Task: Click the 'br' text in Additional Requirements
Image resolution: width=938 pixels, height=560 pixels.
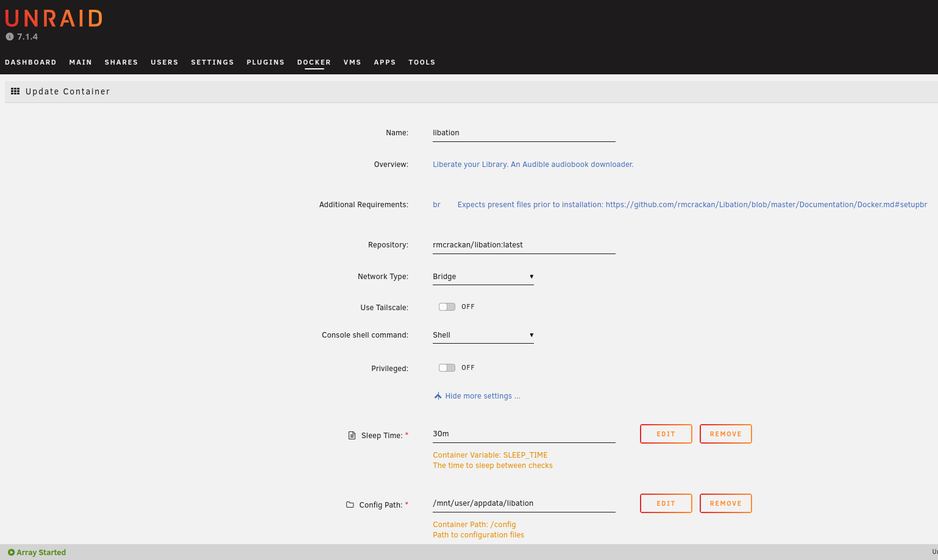Action: (x=436, y=205)
